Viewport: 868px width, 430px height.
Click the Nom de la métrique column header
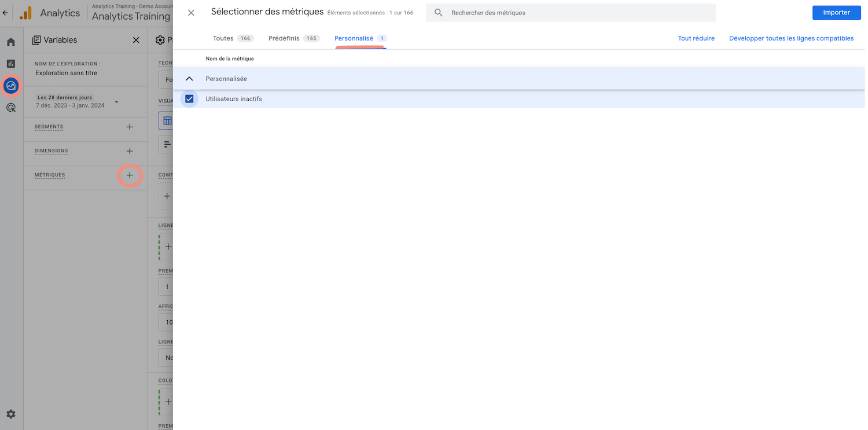coord(230,58)
